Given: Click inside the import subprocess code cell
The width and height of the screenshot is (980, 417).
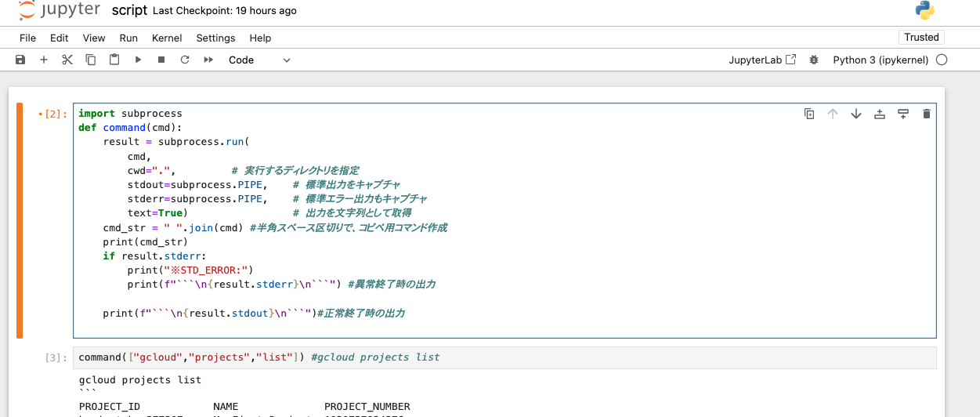Looking at the screenshot, I should coord(504,220).
